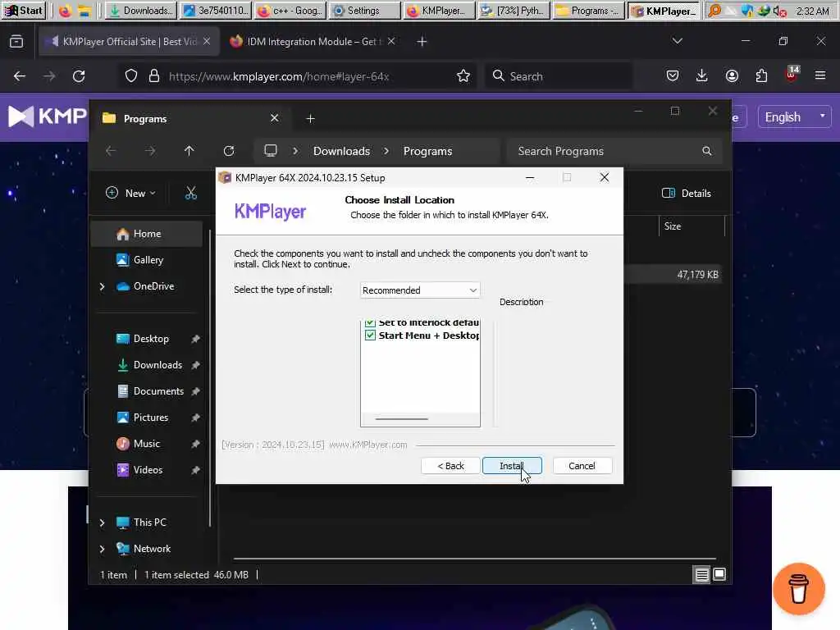Image resolution: width=840 pixels, height=630 pixels.
Task: Click the pin icon beside Videos
Action: coord(195,470)
